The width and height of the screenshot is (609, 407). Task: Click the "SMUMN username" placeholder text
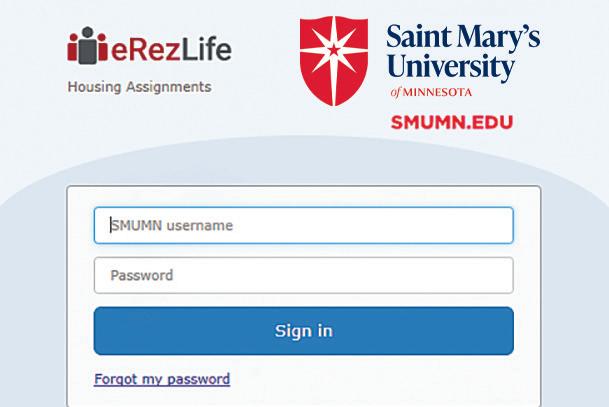pos(172,225)
